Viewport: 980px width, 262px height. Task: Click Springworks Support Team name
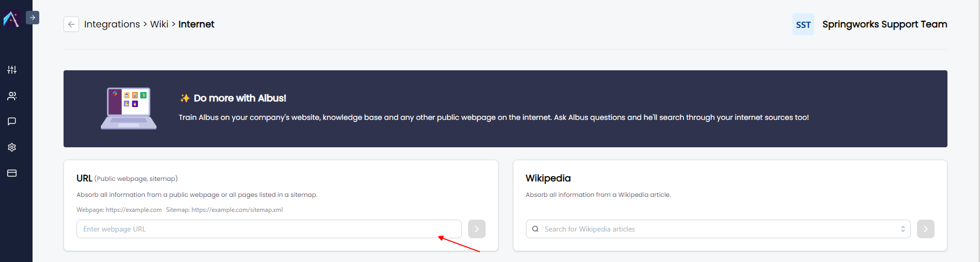(x=885, y=24)
